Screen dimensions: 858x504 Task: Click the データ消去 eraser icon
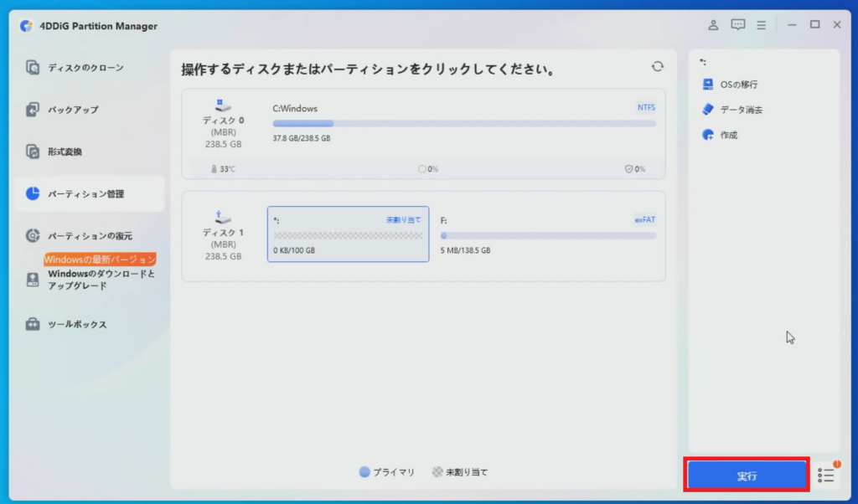pyautogui.click(x=707, y=110)
